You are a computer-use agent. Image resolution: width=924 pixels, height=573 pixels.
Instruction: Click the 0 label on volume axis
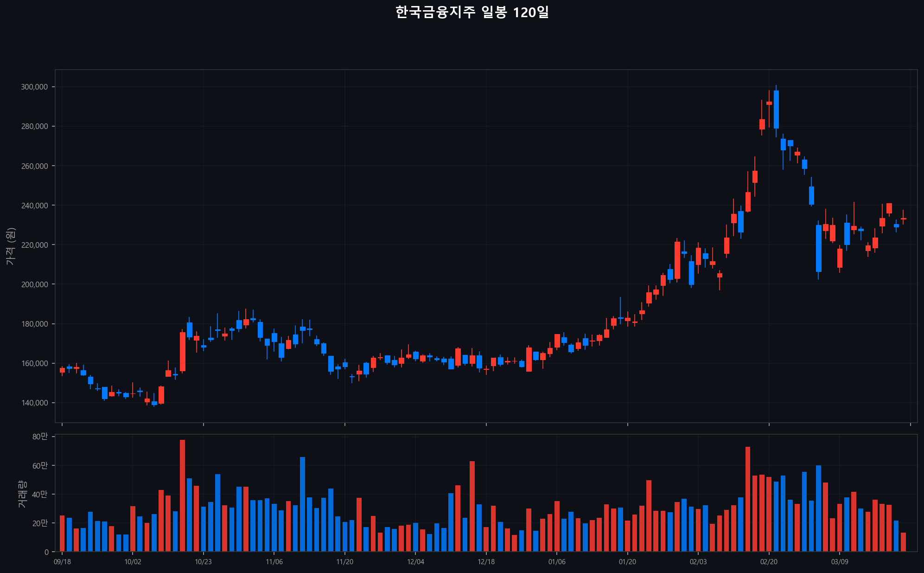point(46,552)
